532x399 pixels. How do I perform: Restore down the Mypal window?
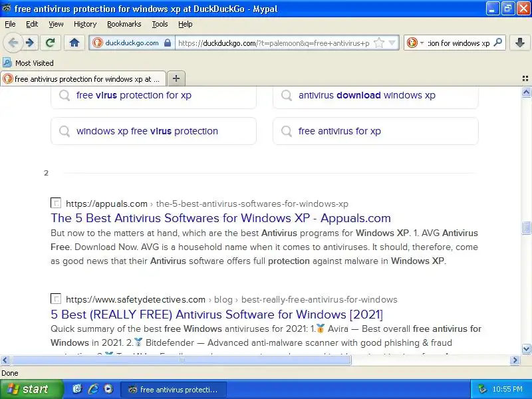(508, 9)
